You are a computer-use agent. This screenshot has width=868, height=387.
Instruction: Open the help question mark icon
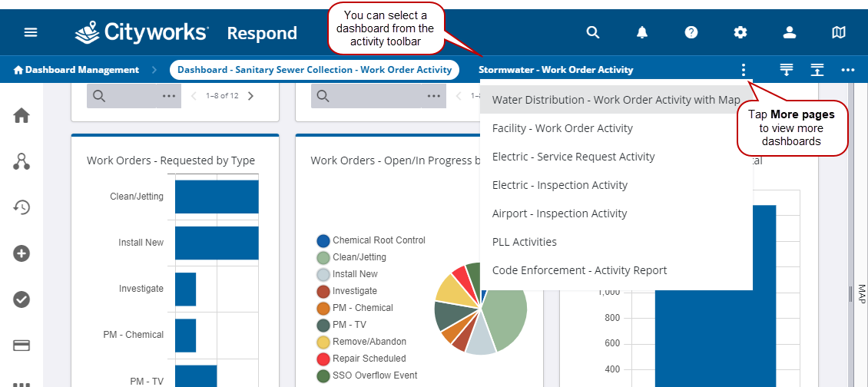pos(691,33)
